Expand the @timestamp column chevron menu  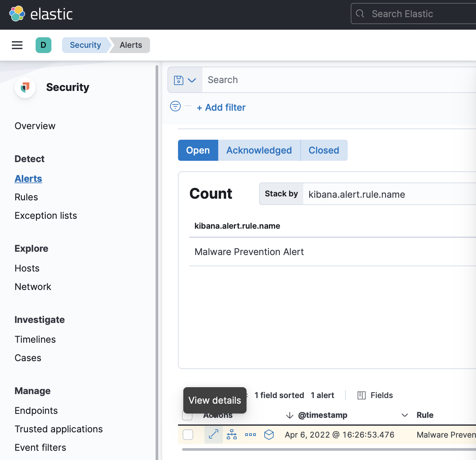point(404,415)
